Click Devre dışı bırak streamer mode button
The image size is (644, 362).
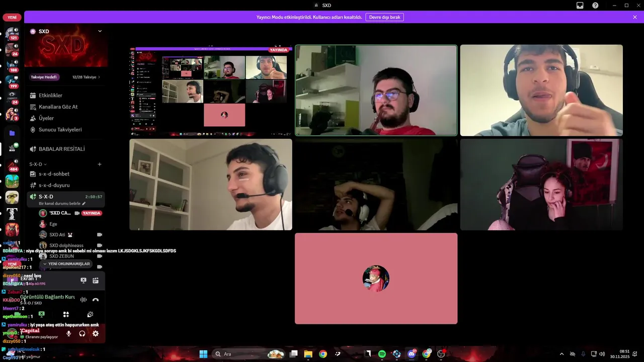(384, 17)
